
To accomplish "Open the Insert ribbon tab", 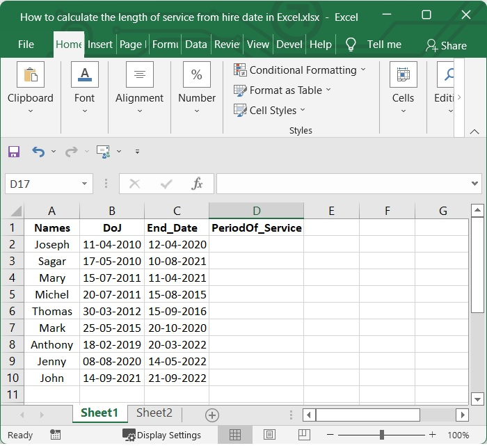I will (x=100, y=44).
